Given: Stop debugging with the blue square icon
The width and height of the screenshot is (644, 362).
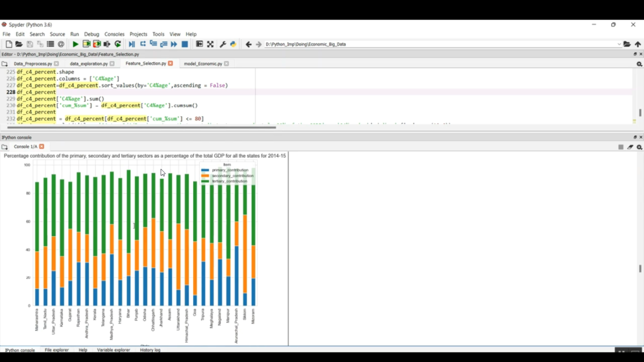Looking at the screenshot, I should [x=185, y=44].
